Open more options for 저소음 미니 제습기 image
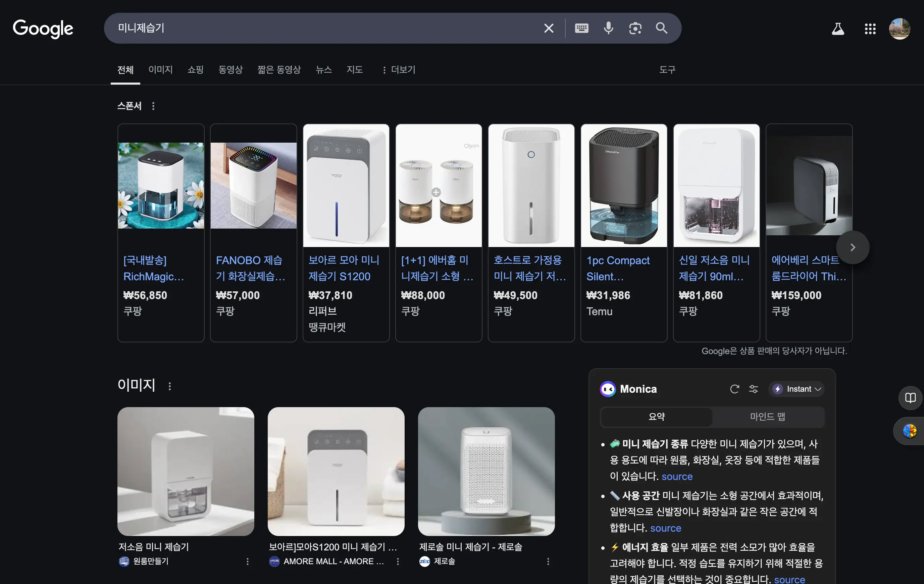This screenshot has height=584, width=924. 248,562
